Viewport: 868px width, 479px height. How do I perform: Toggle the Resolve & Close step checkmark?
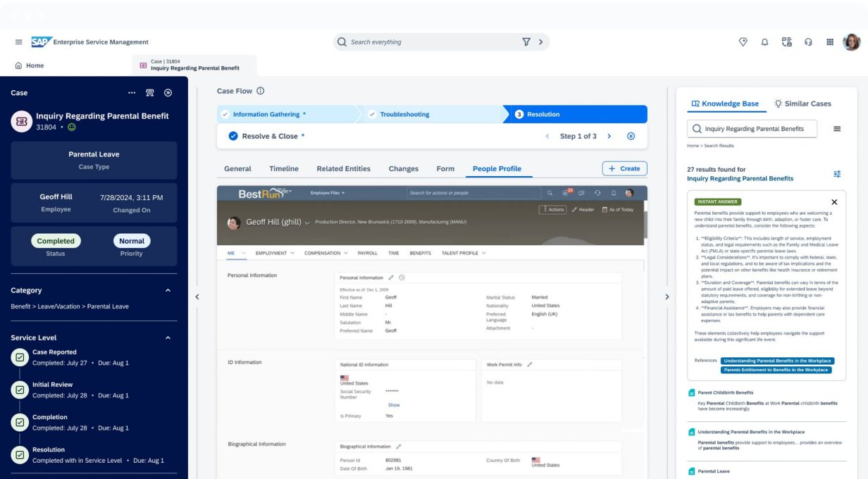[233, 136]
